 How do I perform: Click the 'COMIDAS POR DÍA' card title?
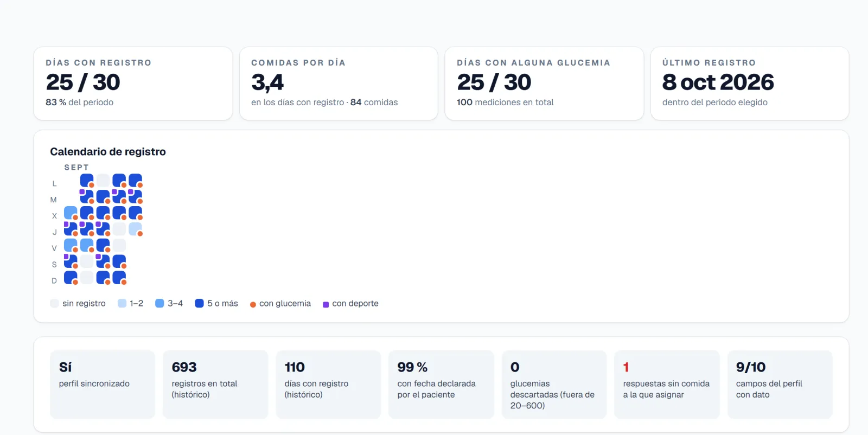click(x=298, y=63)
